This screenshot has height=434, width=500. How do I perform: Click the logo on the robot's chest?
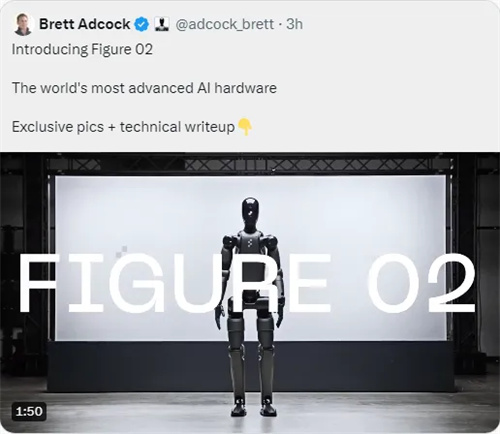251,244
